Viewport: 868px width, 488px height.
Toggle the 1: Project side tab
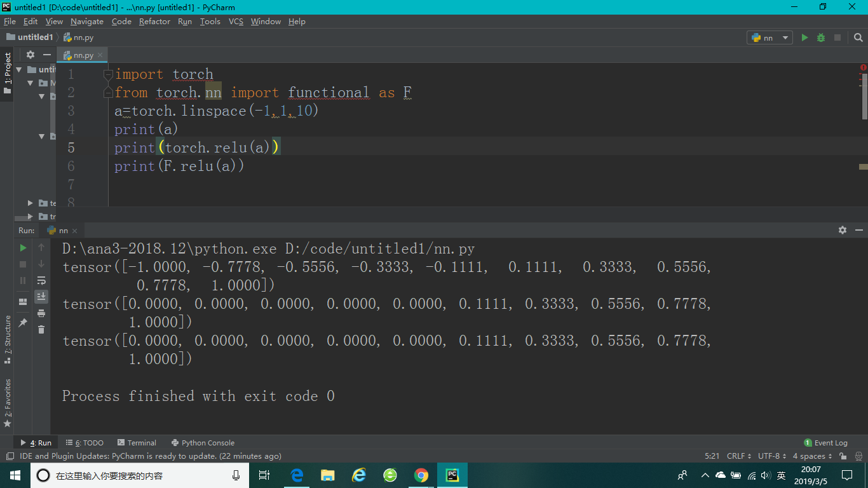pyautogui.click(x=8, y=73)
